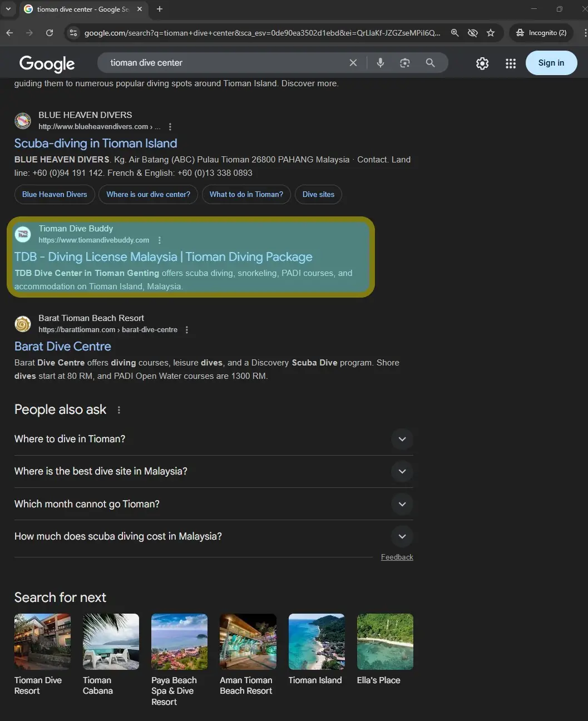Click the https://www.tiomandivebuddy.com URL text

[94, 240]
